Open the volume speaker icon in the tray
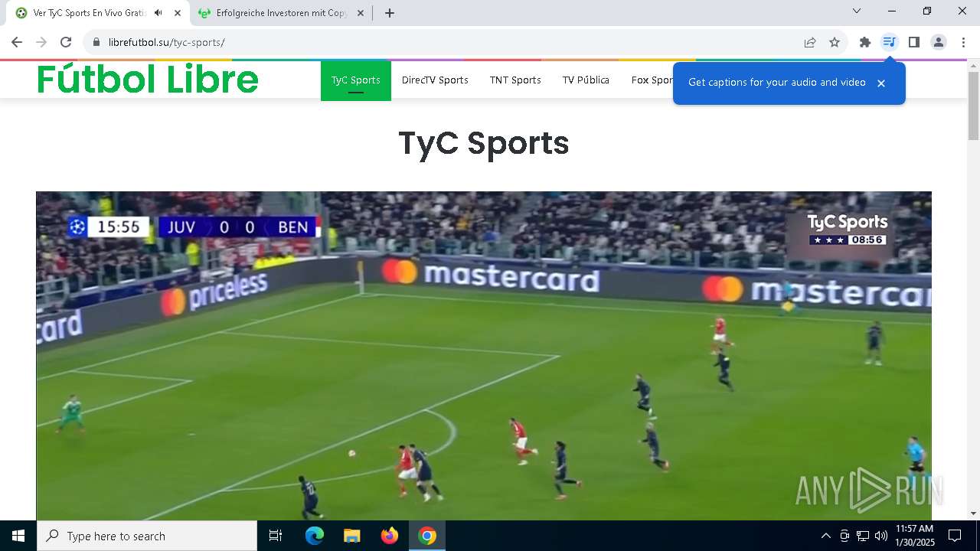 tap(881, 536)
